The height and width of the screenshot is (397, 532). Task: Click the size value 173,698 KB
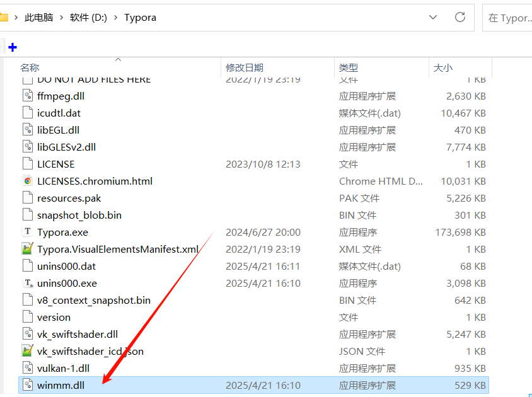(x=460, y=232)
